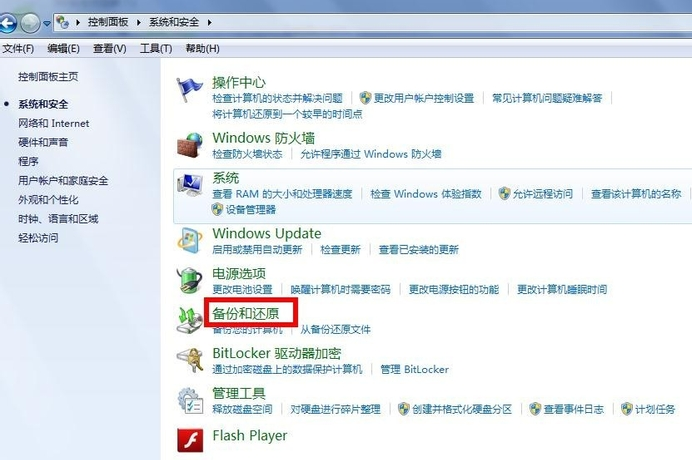Click the back navigation arrow button
The width and height of the screenshot is (692, 460).
point(8,21)
